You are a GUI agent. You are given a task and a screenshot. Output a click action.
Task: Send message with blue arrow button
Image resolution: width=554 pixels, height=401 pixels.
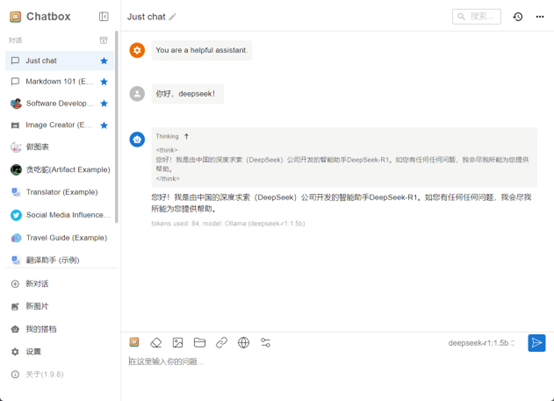click(x=536, y=343)
